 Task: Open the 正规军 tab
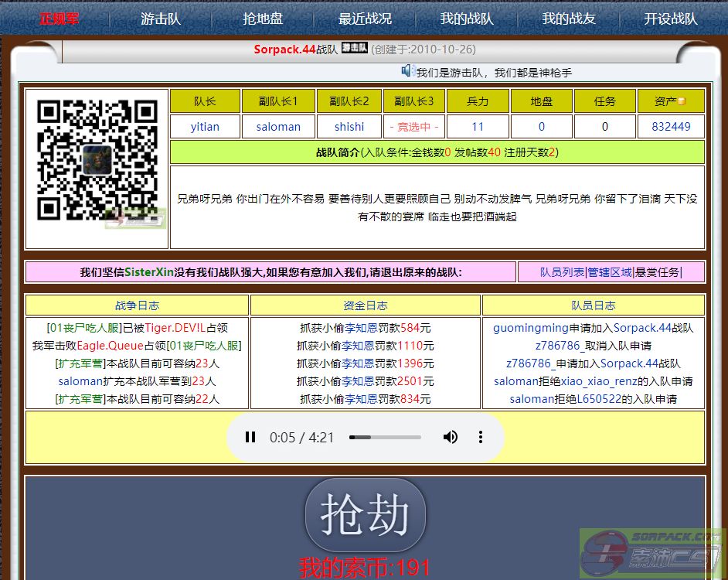[60, 19]
